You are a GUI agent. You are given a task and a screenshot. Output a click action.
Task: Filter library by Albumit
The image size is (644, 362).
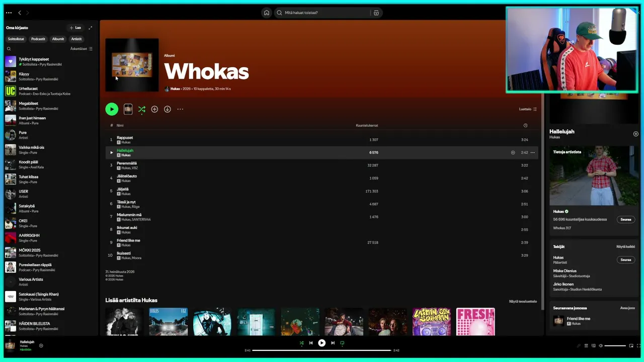pos(58,39)
